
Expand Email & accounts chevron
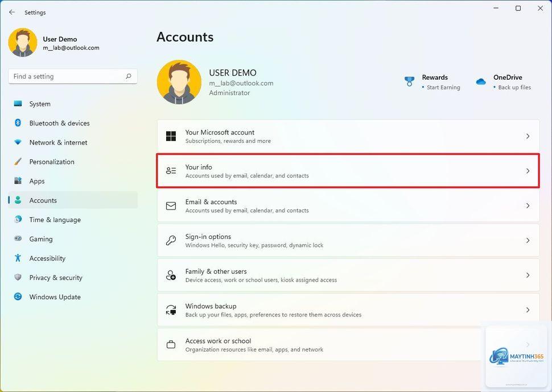528,205
